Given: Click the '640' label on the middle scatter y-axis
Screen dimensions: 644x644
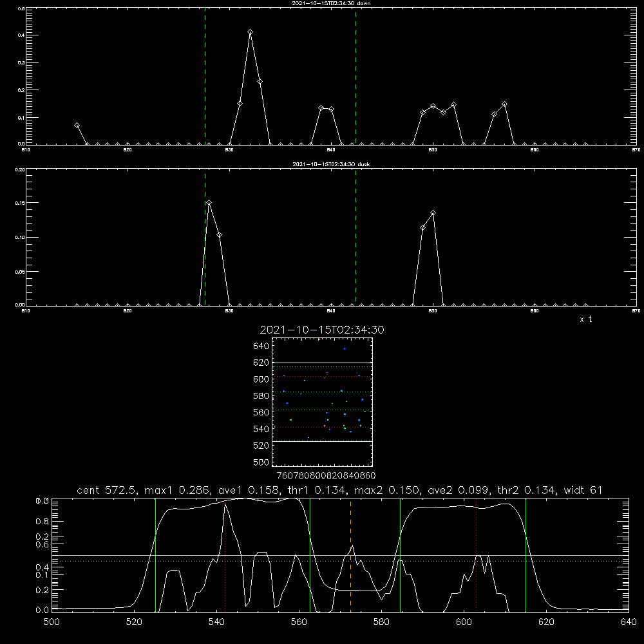Looking at the screenshot, I should point(261,346).
